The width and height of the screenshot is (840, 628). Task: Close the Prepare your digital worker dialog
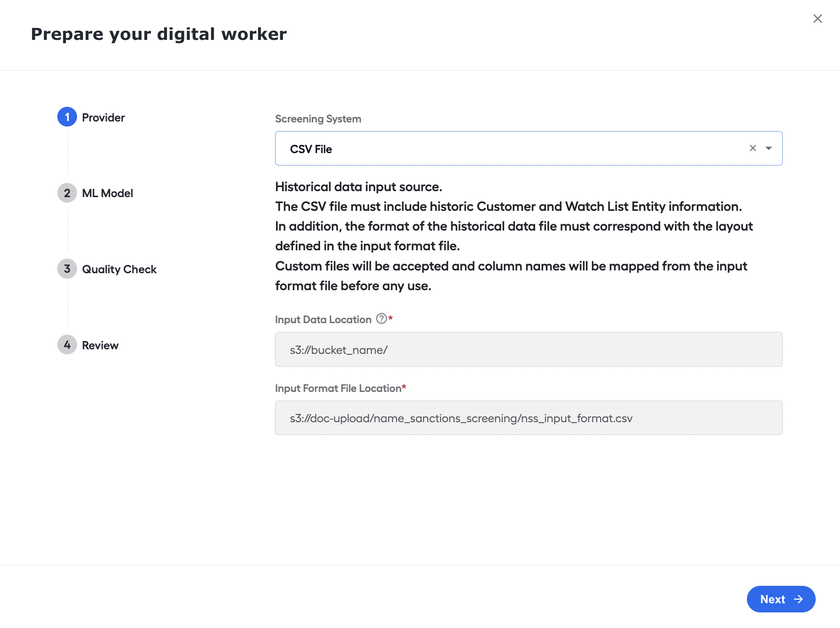click(818, 19)
